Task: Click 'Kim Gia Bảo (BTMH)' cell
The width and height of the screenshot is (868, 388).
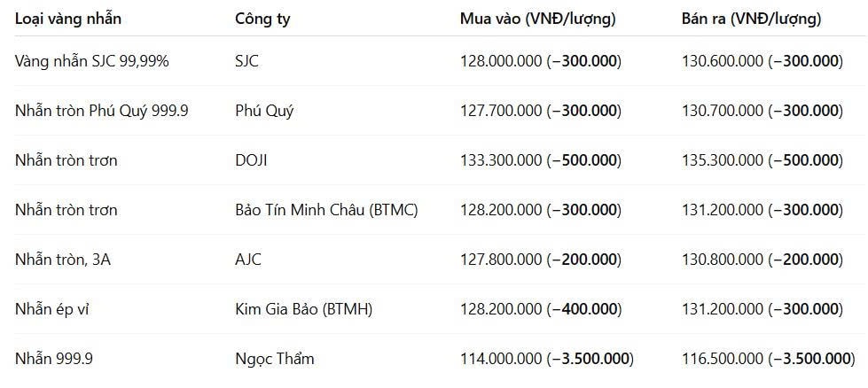Action: (x=304, y=309)
